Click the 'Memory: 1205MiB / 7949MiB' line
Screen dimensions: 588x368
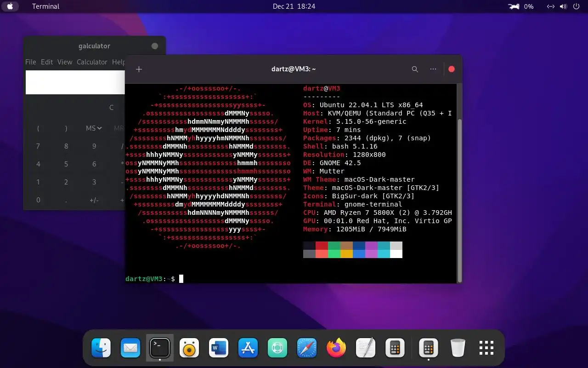(355, 229)
